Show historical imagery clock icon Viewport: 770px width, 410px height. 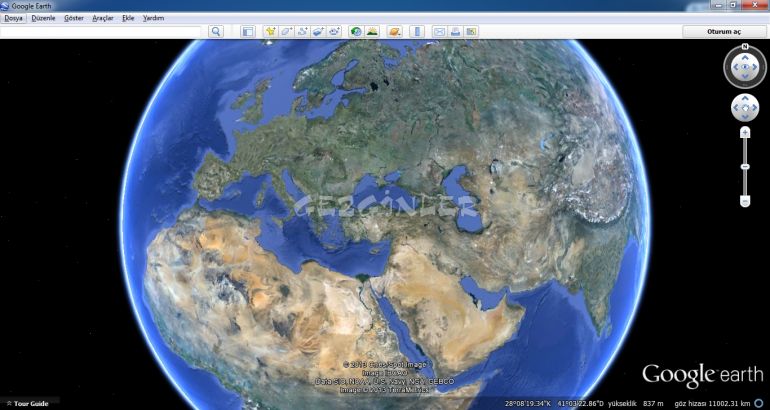[x=356, y=31]
